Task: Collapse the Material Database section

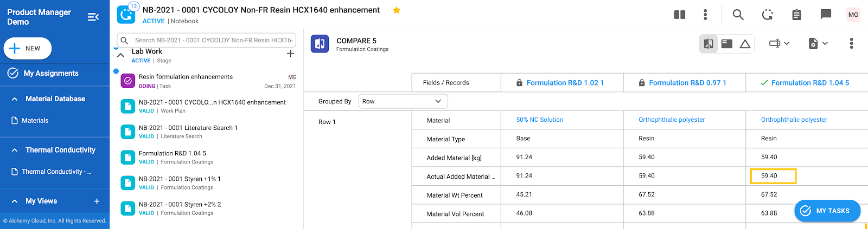Action: coord(14,99)
